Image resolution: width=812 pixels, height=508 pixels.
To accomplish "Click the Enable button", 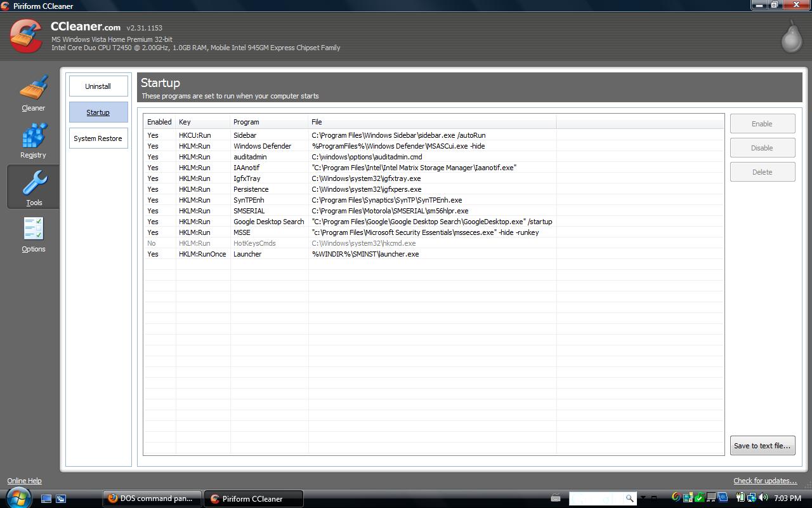I will tap(762, 124).
